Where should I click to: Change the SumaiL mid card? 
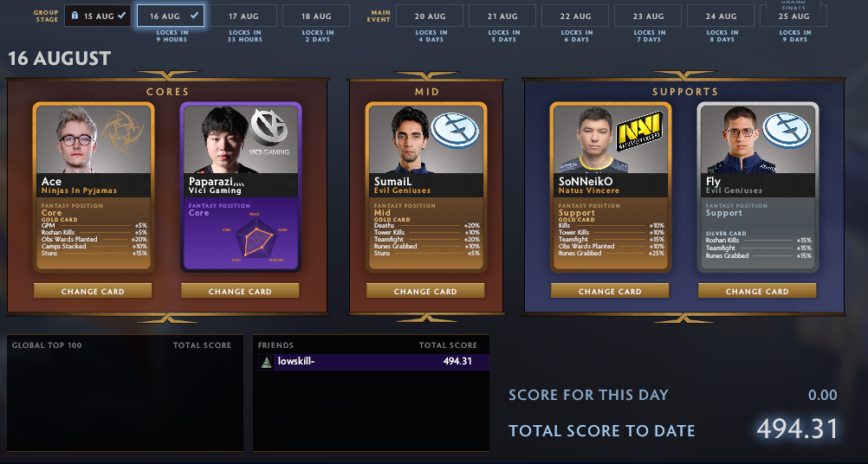(x=425, y=291)
